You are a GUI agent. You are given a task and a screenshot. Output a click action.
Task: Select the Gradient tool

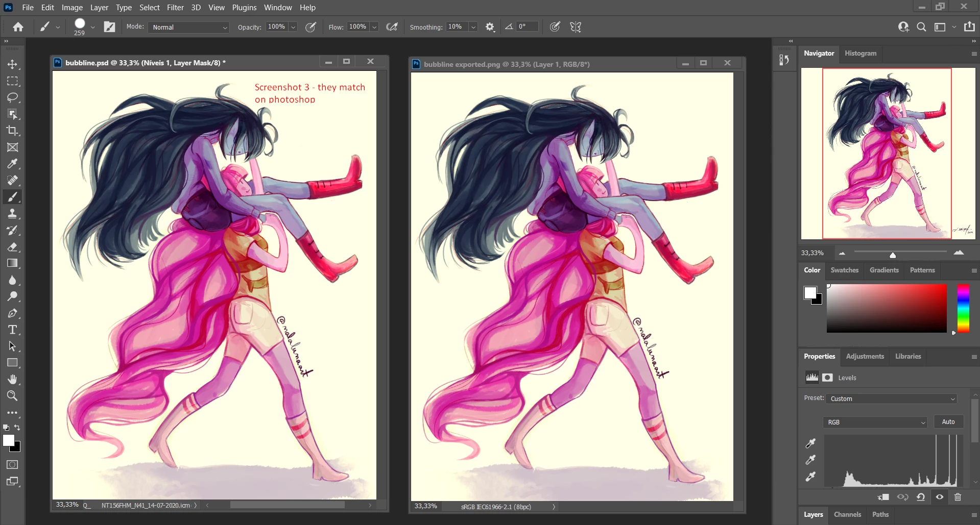pyautogui.click(x=12, y=263)
